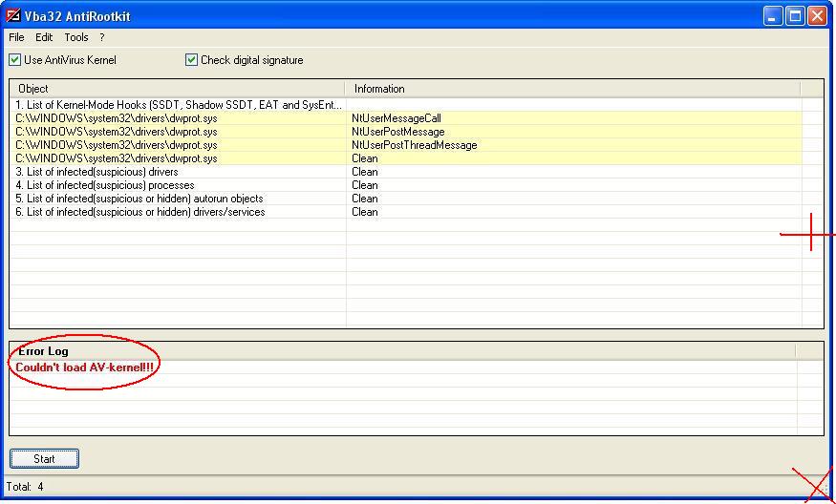Image resolution: width=836 pixels, height=504 pixels.
Task: Select the List of Kernel-Mode Hooks row
Action: [179, 105]
